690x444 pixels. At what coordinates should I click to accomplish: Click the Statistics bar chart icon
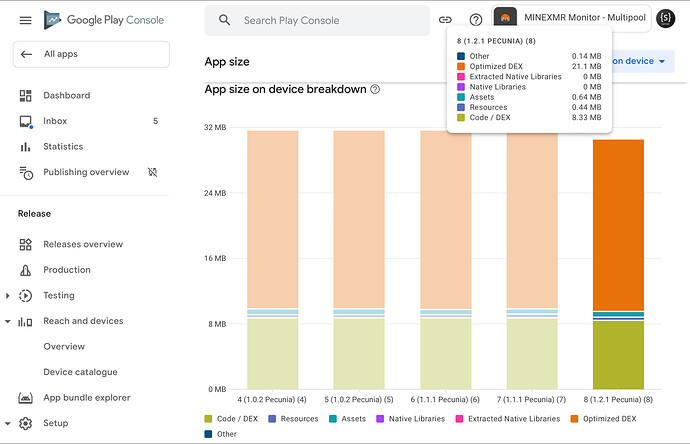[x=26, y=147]
